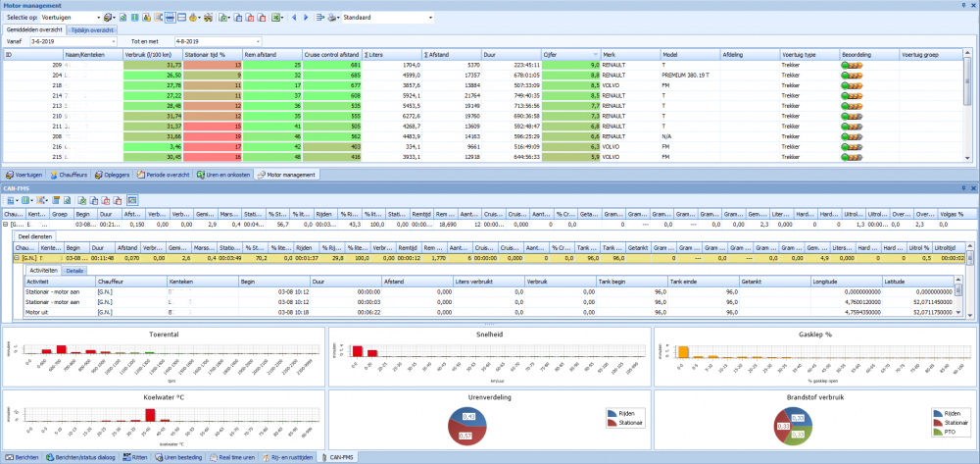Click the Cijfer column sort arrow
Screen dimensions: 980x464
(x=595, y=55)
